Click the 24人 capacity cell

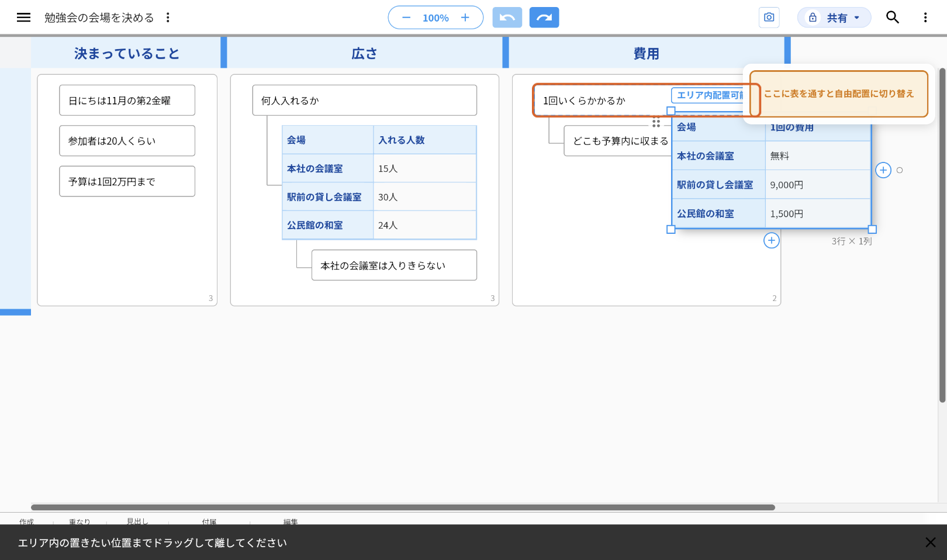coord(424,225)
